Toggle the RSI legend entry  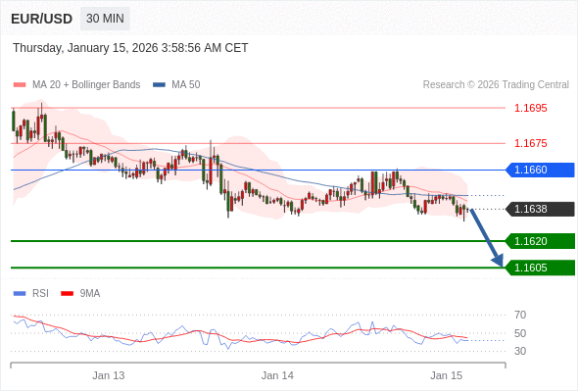tap(31, 294)
